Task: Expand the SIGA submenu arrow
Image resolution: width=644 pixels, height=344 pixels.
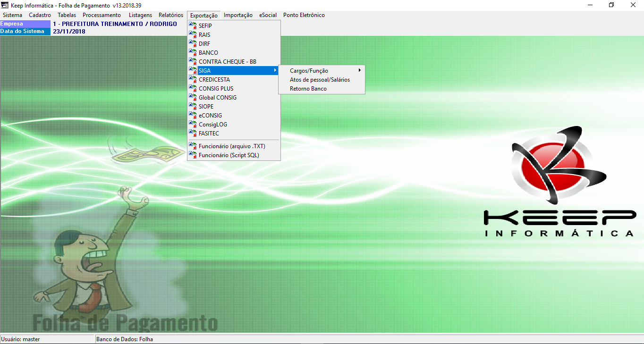Action: 275,70
